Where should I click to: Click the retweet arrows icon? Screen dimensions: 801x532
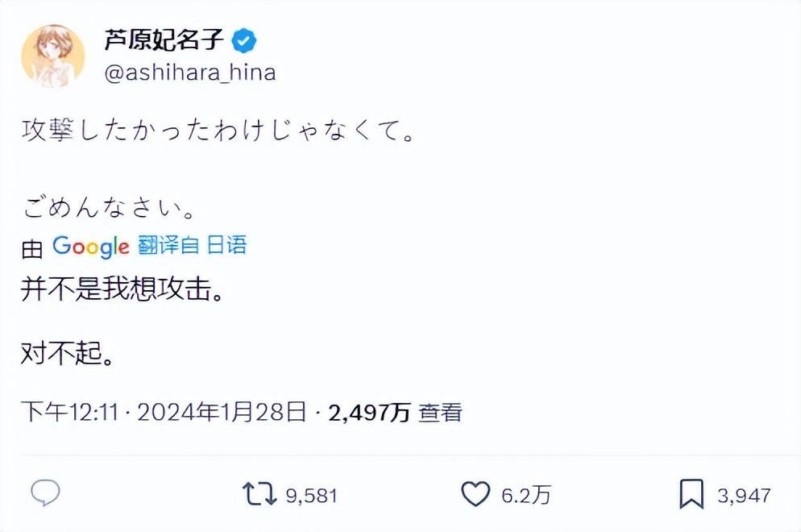[x=259, y=493]
